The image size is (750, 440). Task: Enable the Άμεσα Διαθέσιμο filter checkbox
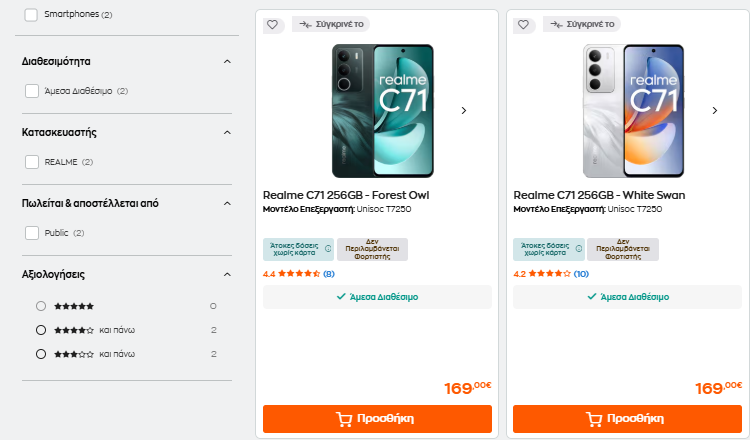pyautogui.click(x=31, y=91)
